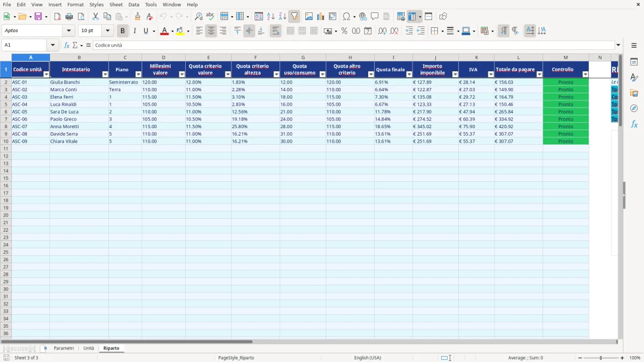Image resolution: width=644 pixels, height=362 pixels.
Task: Click the formula input line
Action: (x=354, y=45)
